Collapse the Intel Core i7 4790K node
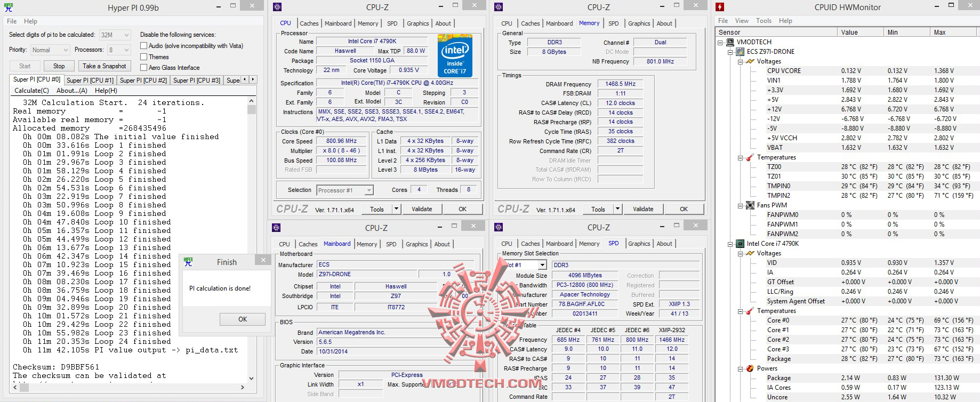This screenshot has width=980, height=402. click(730, 244)
